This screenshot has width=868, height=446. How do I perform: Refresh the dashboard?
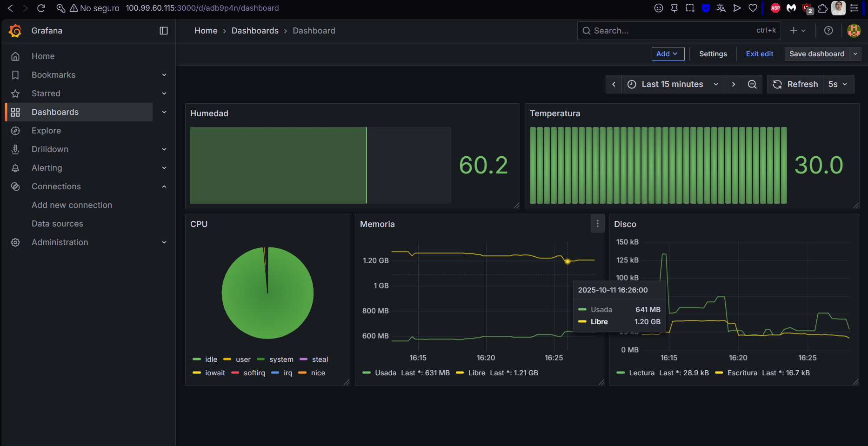point(795,84)
